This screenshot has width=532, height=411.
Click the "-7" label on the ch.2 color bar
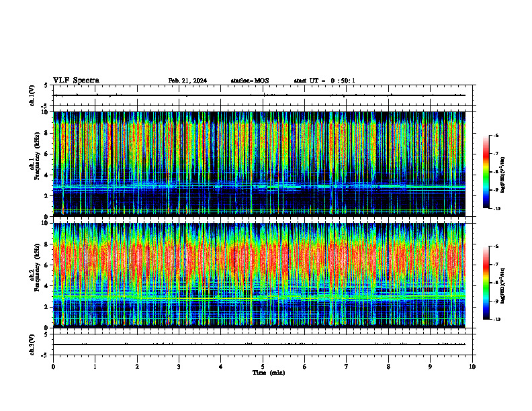(496, 265)
